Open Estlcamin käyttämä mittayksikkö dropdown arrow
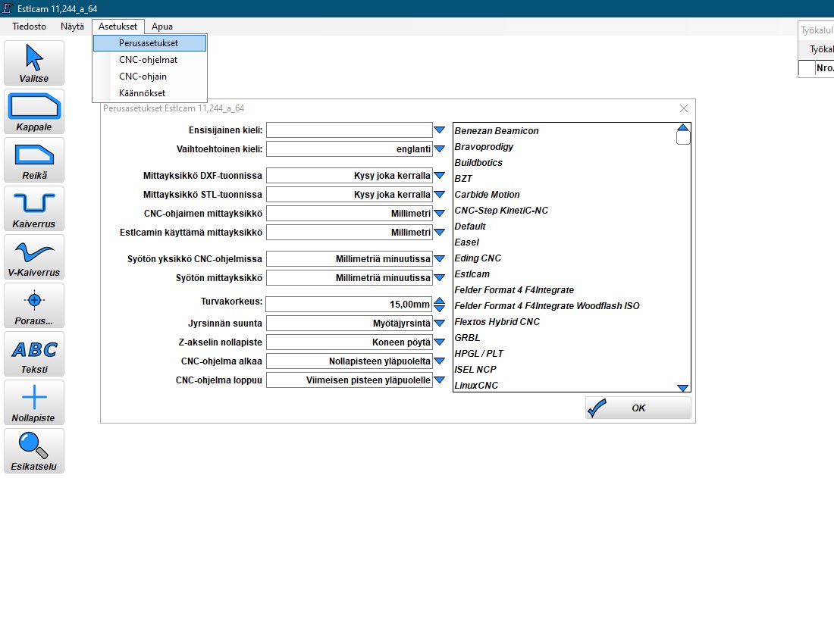The width and height of the screenshot is (834, 644). [x=439, y=232]
